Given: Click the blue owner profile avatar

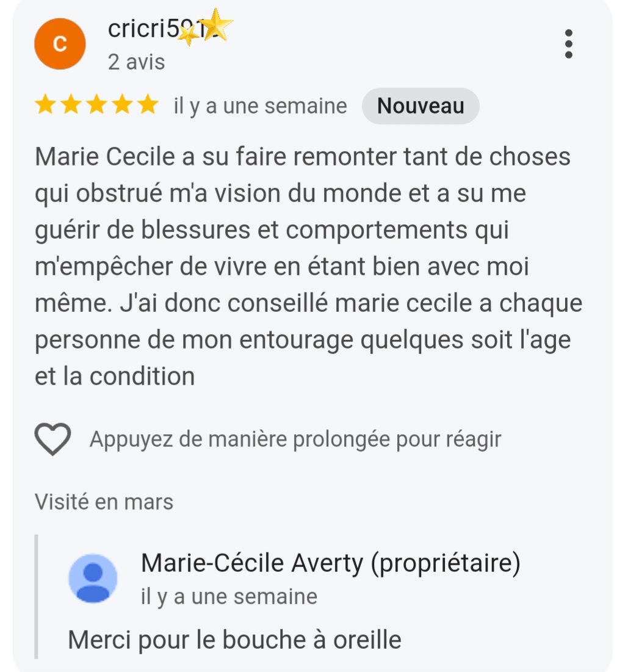Looking at the screenshot, I should pos(93,579).
